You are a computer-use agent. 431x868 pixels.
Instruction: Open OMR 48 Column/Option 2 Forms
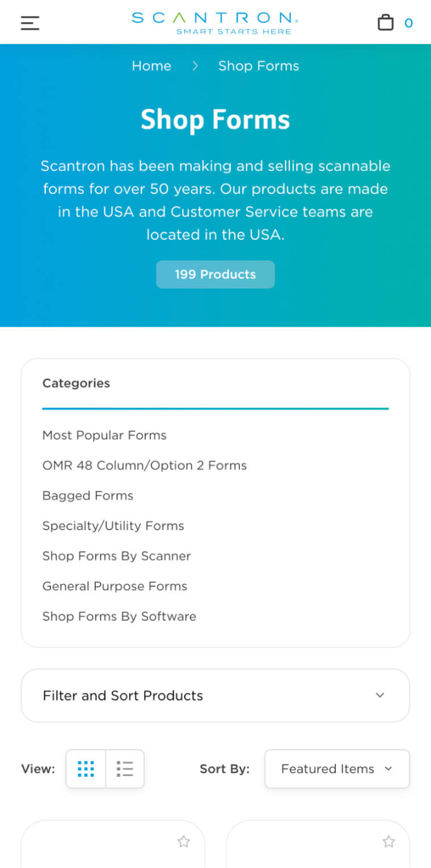[x=145, y=465]
